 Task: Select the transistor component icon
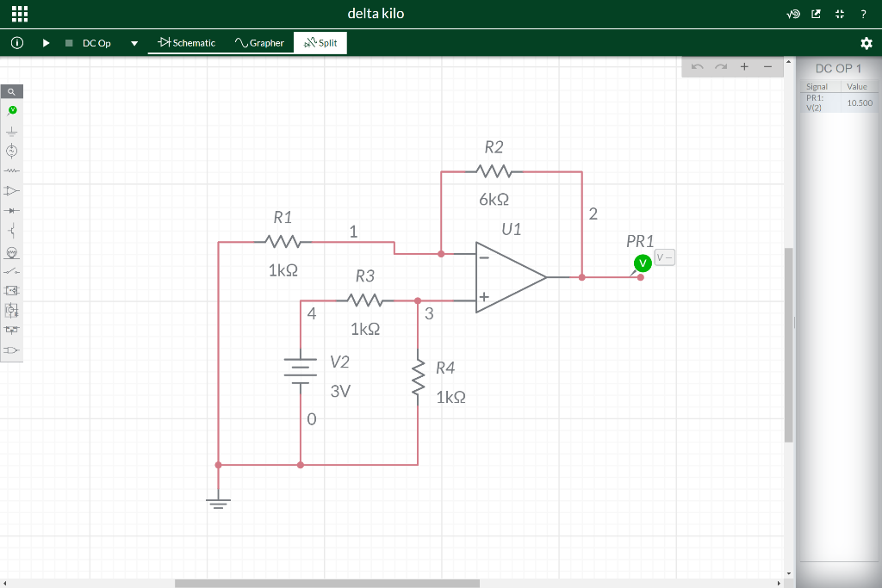pyautogui.click(x=11, y=230)
